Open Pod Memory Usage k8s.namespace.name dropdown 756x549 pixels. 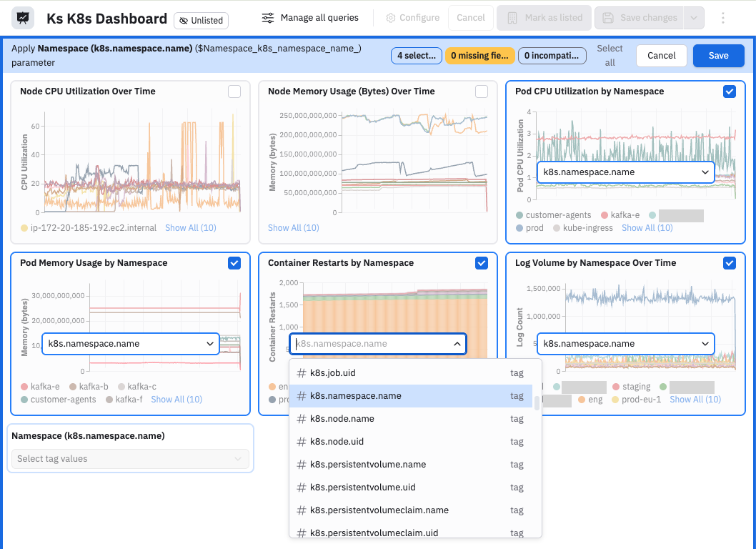pos(131,344)
